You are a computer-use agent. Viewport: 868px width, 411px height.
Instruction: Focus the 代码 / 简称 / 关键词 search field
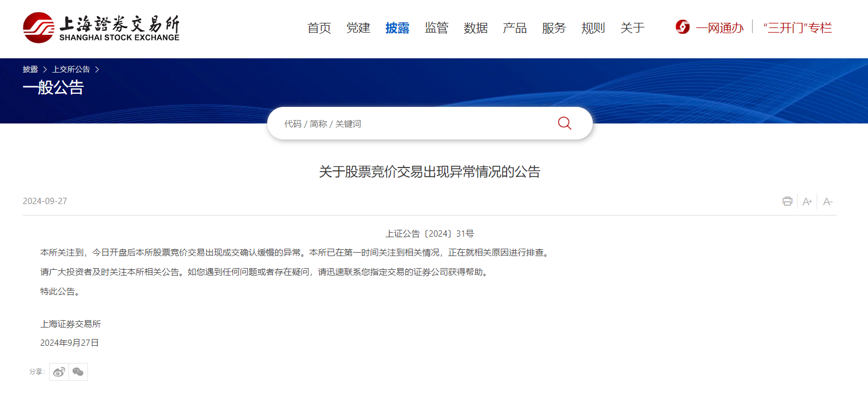(x=411, y=123)
